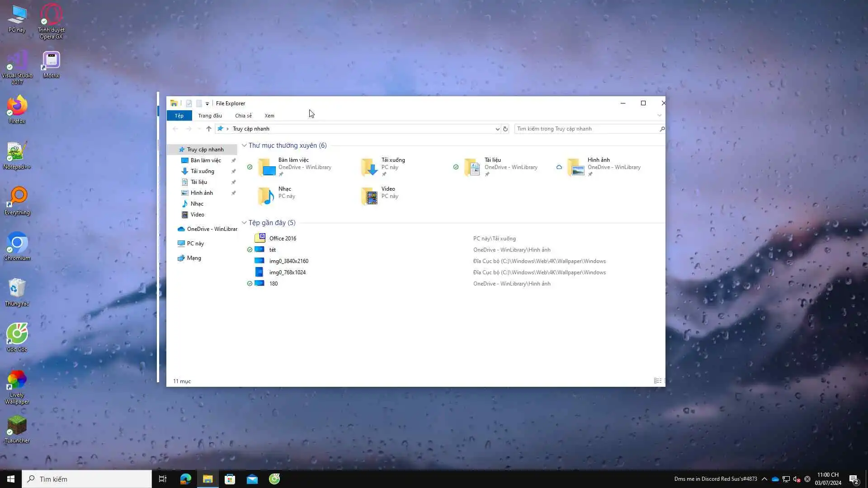Image resolution: width=868 pixels, height=488 pixels.
Task: Click the refresh icon beside the address bar
Action: click(x=505, y=129)
